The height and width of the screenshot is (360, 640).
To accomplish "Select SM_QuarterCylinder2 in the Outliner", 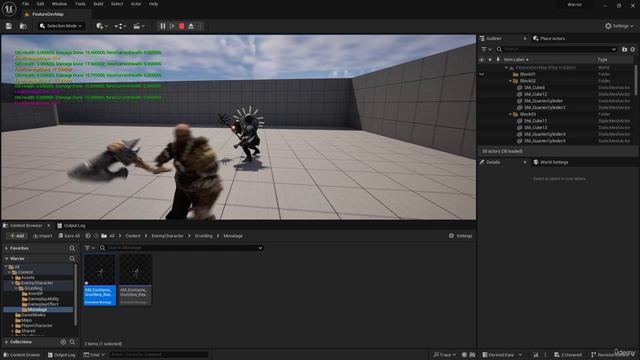I will 544,108.
